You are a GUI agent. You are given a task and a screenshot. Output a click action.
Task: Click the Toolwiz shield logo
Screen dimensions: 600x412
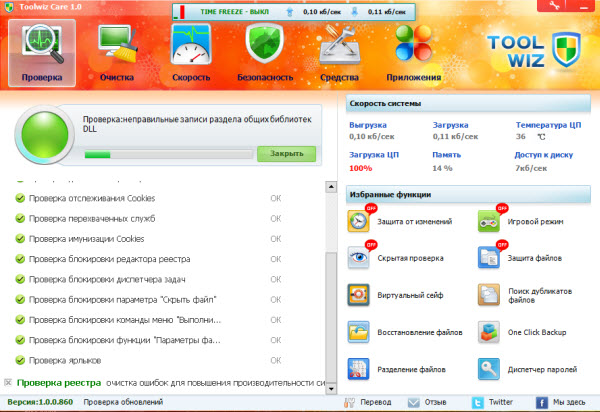pos(567,49)
